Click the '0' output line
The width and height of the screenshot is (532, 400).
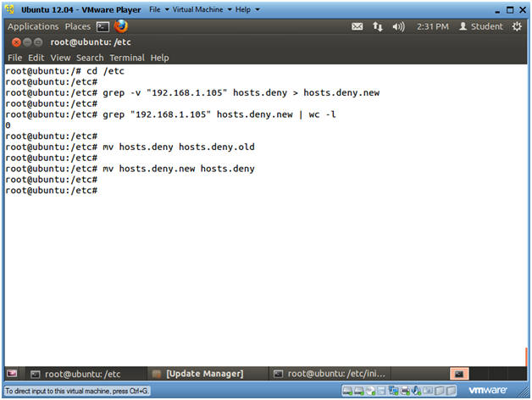coord(8,125)
